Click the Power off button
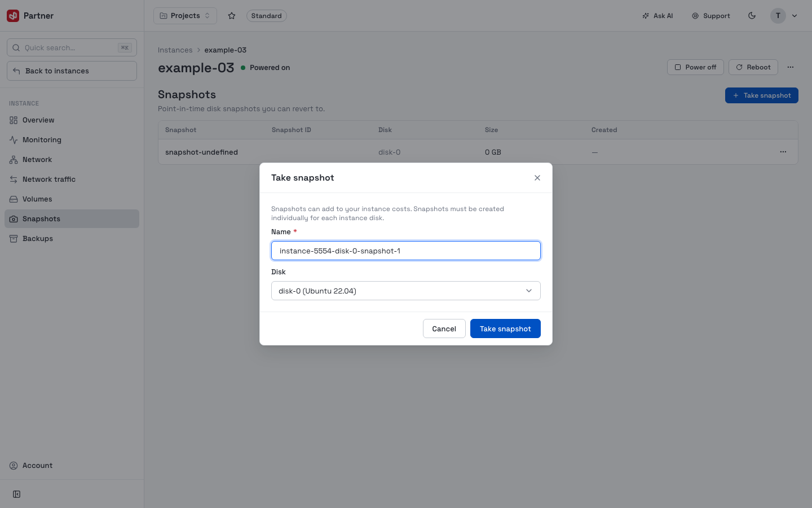This screenshot has height=508, width=812. [x=695, y=67]
